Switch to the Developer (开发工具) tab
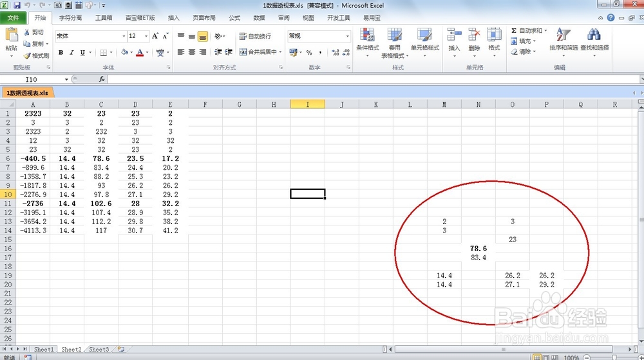This screenshot has height=360, width=644. [x=339, y=17]
